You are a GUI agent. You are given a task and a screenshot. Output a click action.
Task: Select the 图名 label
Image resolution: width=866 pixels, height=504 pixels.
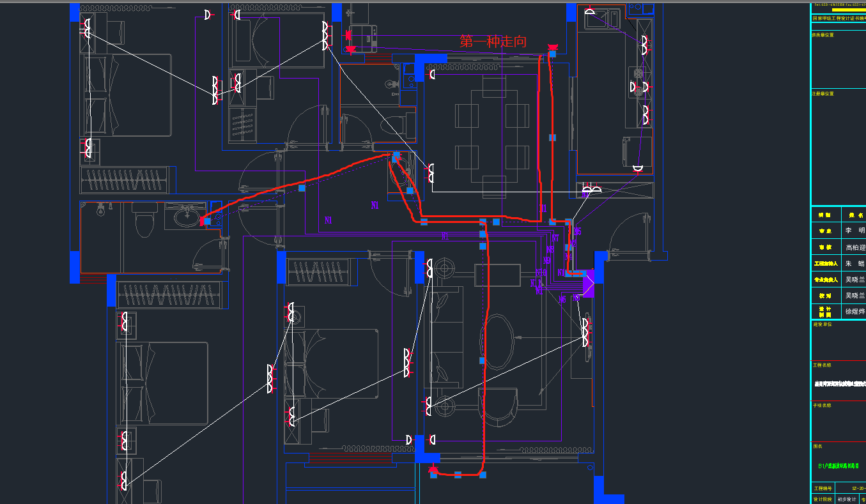817,447
